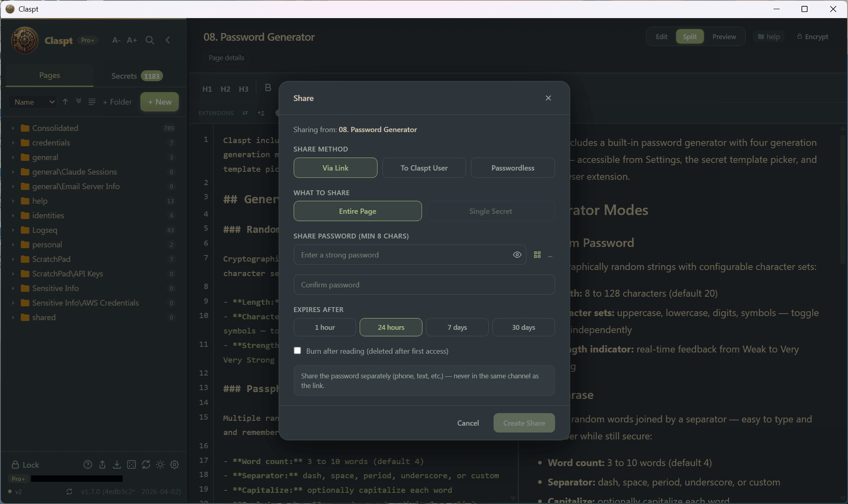Expand the Logseq folder

[x=13, y=230]
